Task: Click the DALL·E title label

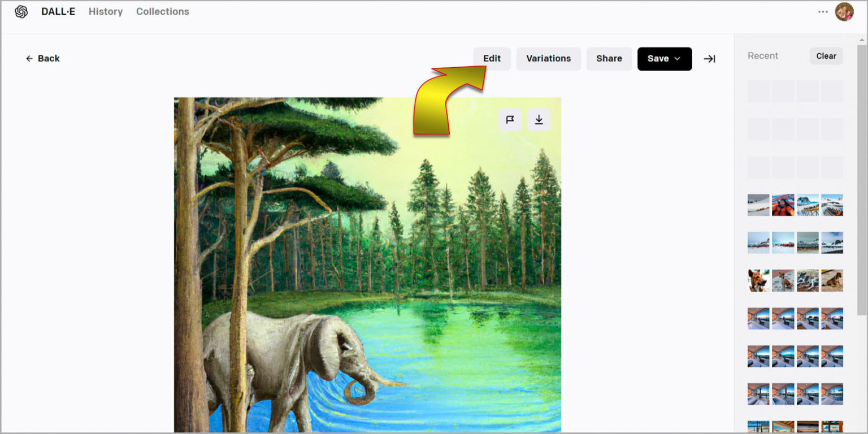Action: pos(58,11)
